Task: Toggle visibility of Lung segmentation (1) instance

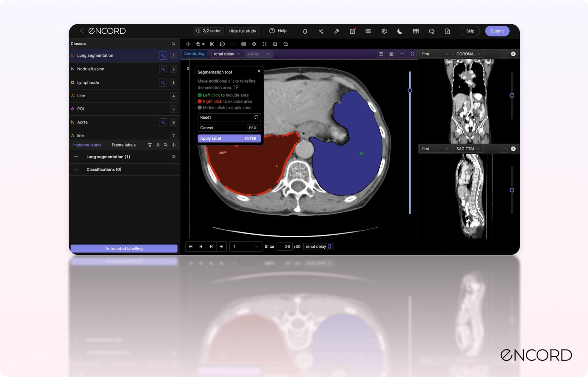Action: click(173, 157)
